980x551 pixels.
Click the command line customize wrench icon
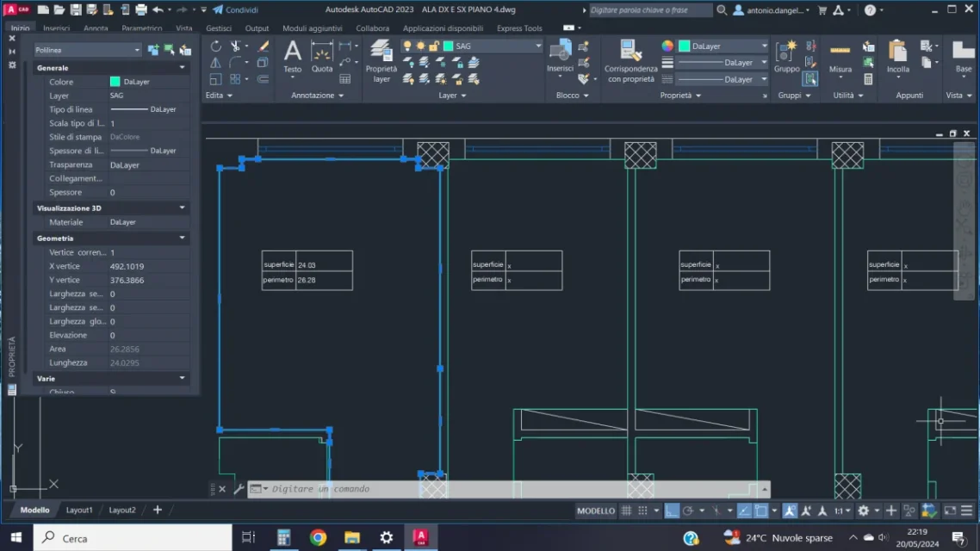coord(239,489)
